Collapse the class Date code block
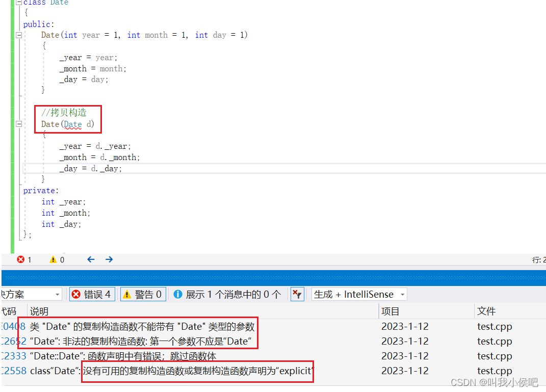This screenshot has height=392, width=546. 19,2
